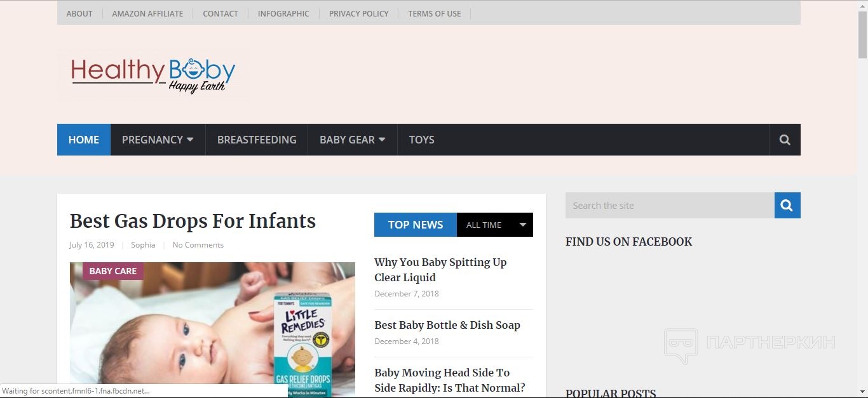Open the All Time filter dropdown

click(x=495, y=225)
